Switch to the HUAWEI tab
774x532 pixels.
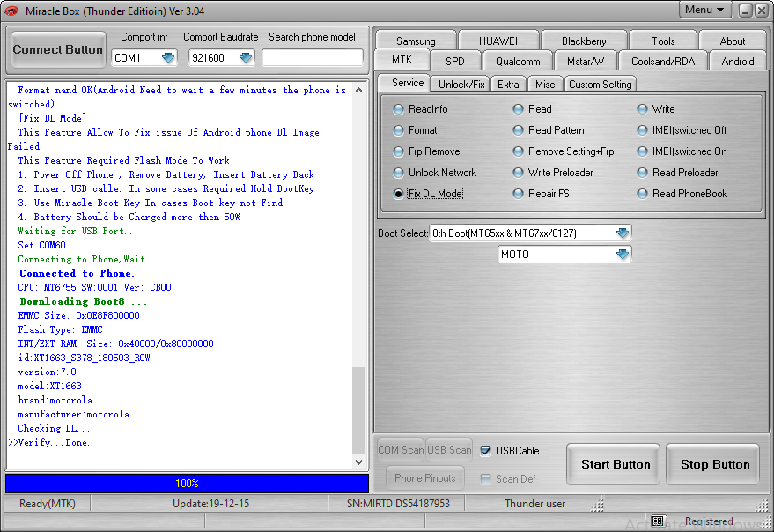tap(498, 41)
